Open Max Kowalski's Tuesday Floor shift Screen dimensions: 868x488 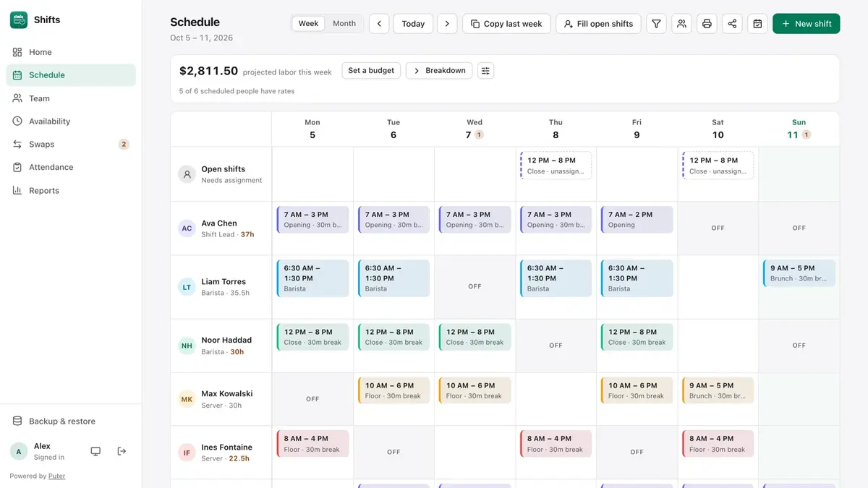pos(393,390)
